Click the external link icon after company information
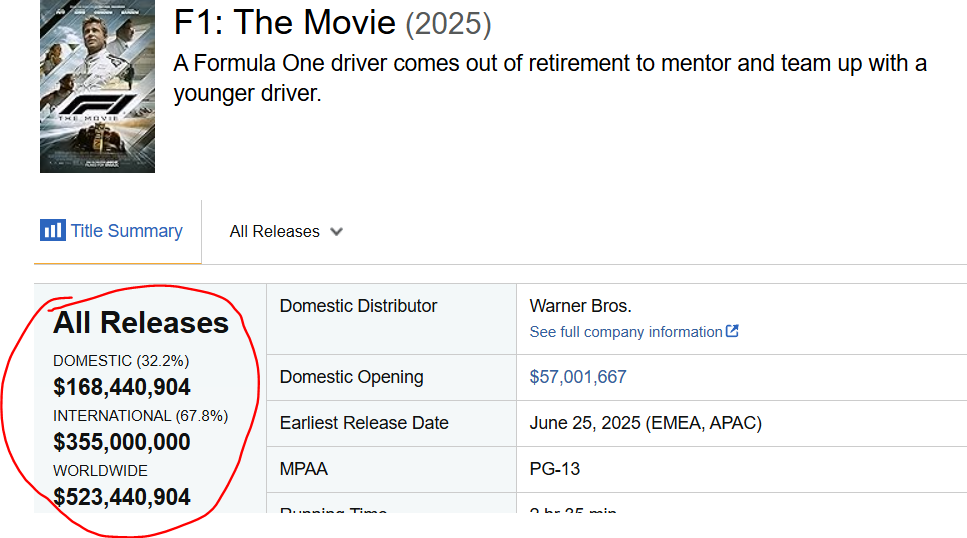Viewport: 967px width, 538px height. [732, 331]
